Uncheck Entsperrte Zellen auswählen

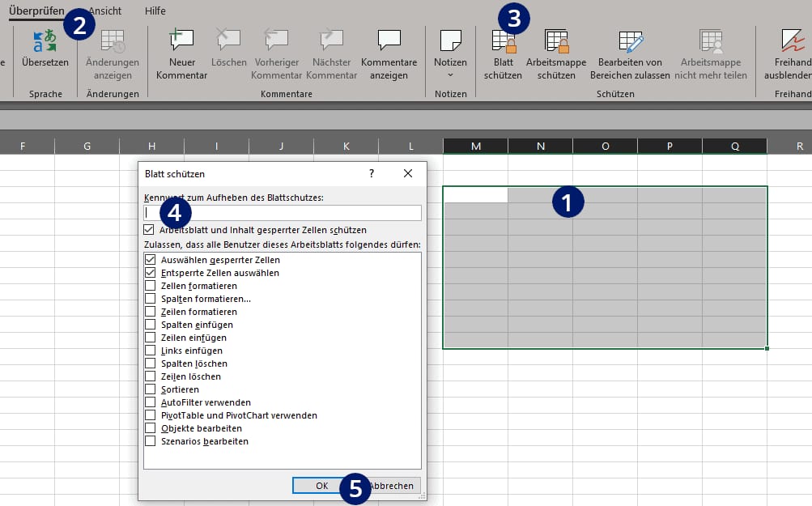click(x=151, y=272)
